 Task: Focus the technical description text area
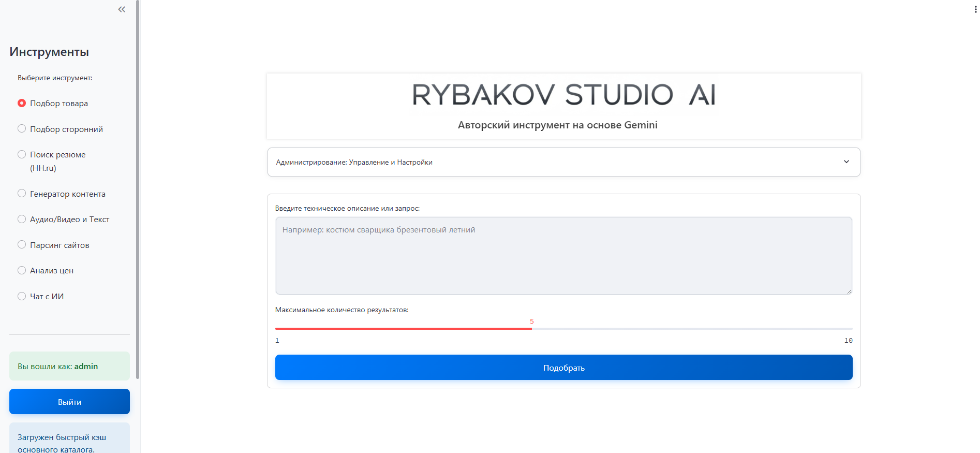coord(563,256)
